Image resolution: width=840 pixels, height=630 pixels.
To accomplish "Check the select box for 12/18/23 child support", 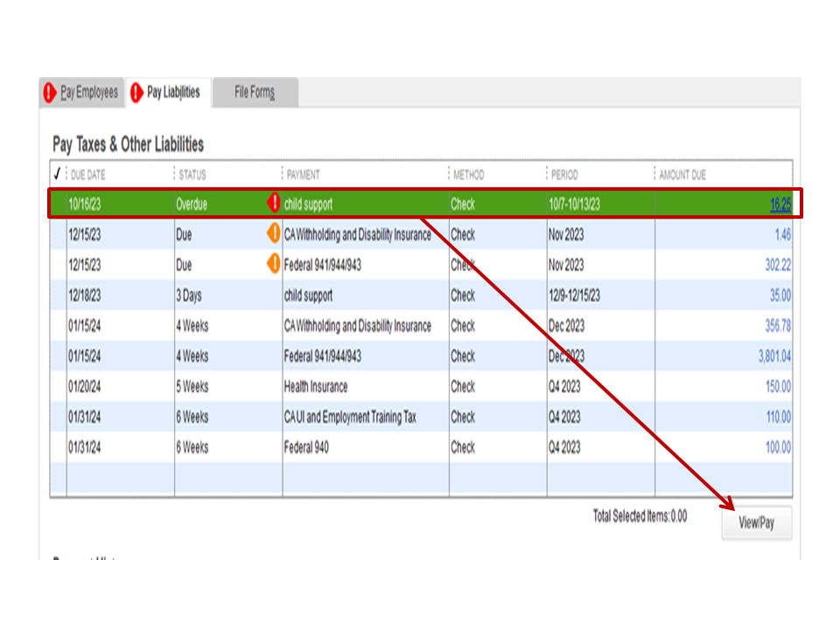I will click(x=59, y=295).
